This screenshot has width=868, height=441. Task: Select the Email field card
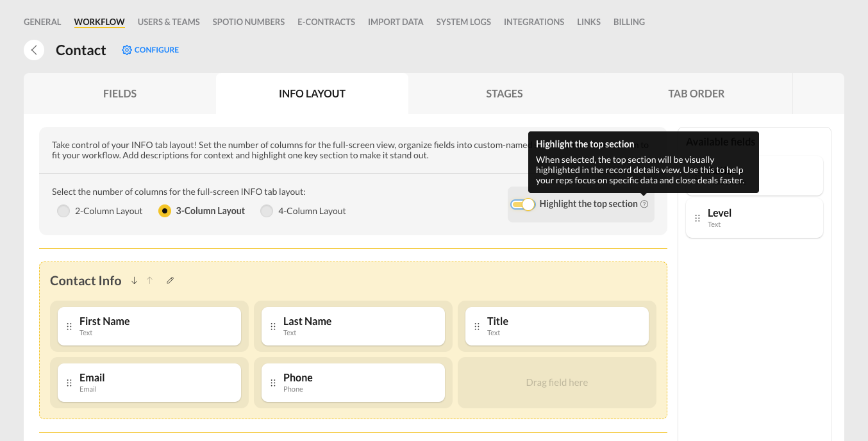[149, 383]
